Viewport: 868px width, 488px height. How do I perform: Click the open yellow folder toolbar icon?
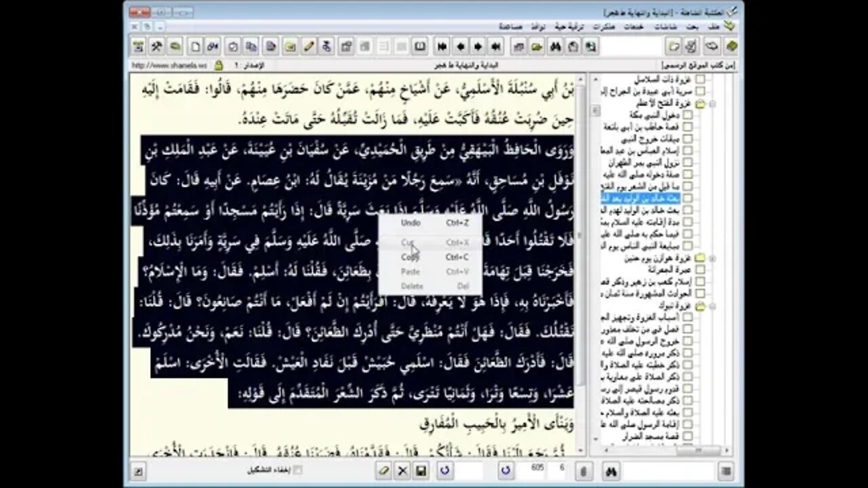coord(537,47)
